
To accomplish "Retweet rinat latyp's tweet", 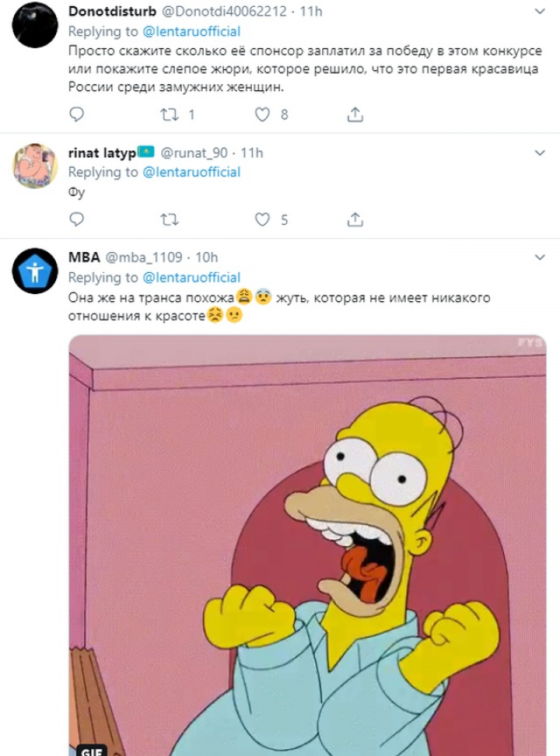I will click(169, 219).
